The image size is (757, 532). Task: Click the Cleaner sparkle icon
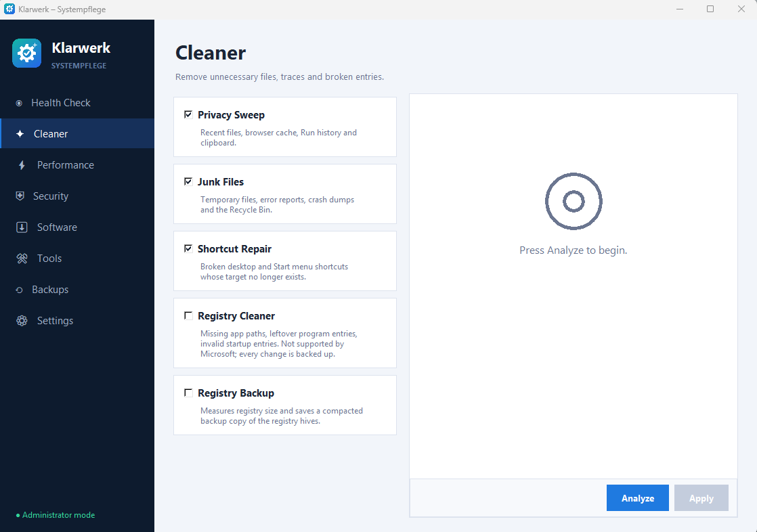pos(20,134)
